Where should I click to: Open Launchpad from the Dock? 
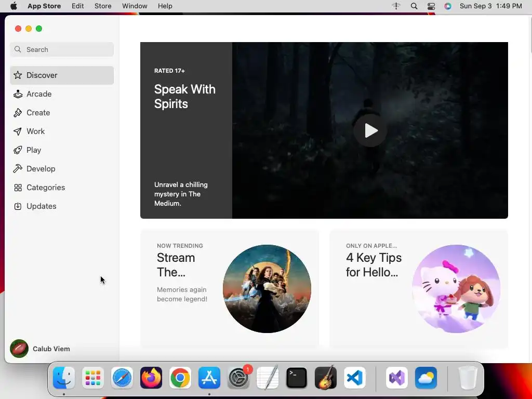(x=93, y=378)
